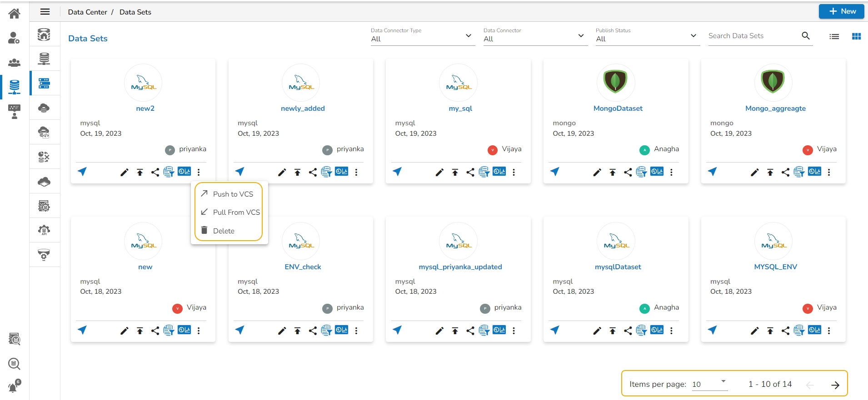
Task: Open the mysqlDataset title link
Action: click(618, 267)
